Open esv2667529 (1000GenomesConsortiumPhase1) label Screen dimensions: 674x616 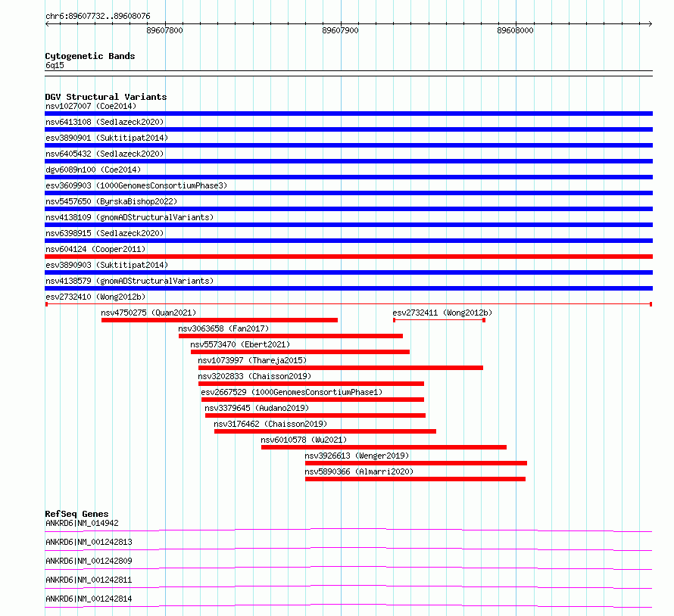tap(292, 392)
